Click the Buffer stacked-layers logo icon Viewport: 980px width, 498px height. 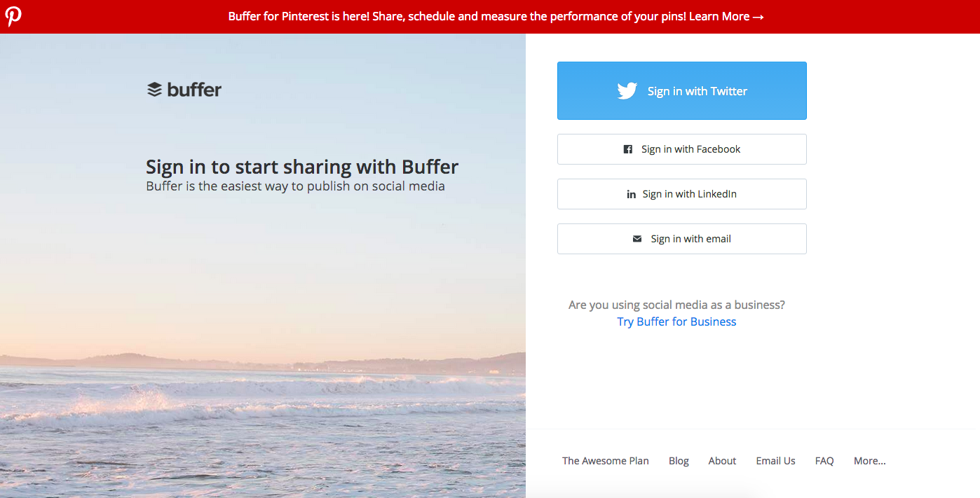154,90
